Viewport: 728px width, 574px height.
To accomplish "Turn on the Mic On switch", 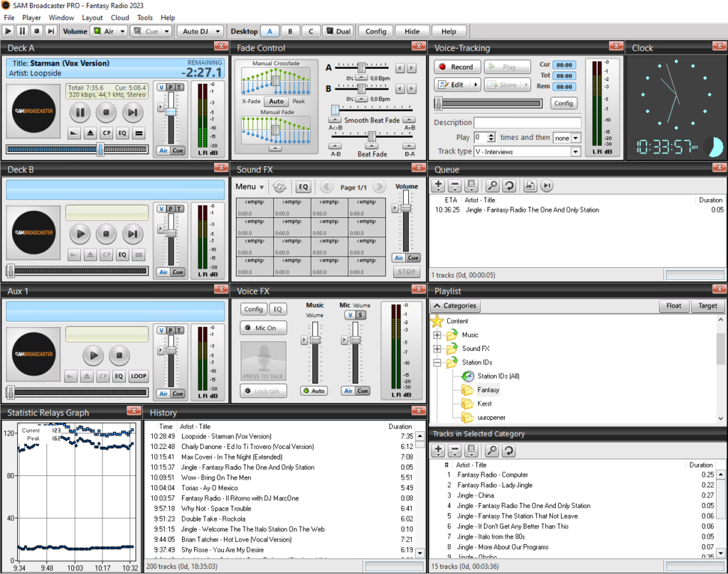I will 263,327.
